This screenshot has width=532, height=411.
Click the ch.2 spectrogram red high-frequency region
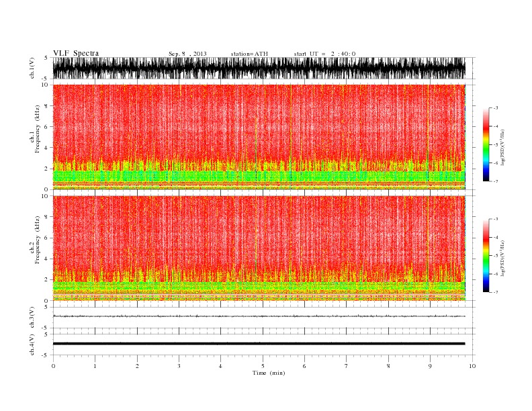click(x=259, y=233)
